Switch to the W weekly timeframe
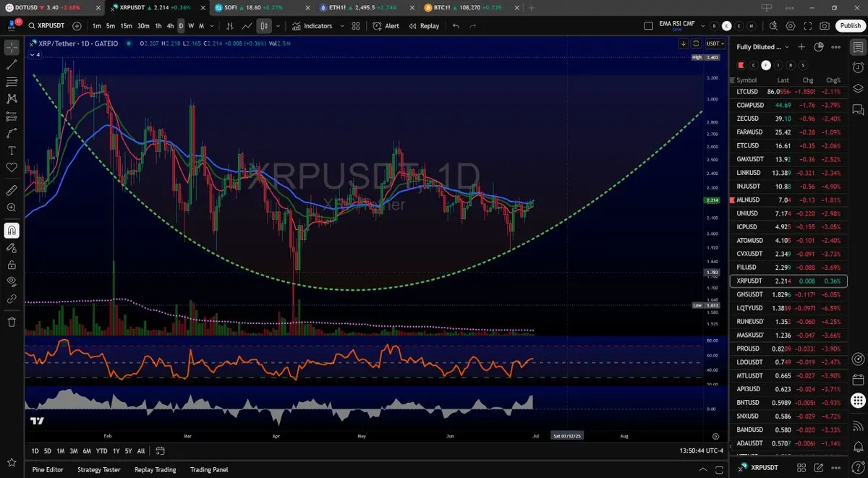Image resolution: width=868 pixels, height=478 pixels. 191,26
